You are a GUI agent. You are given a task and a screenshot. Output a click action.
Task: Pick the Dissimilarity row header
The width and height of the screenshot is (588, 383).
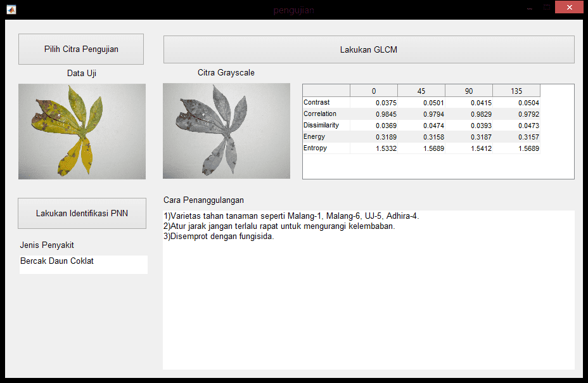click(x=326, y=125)
